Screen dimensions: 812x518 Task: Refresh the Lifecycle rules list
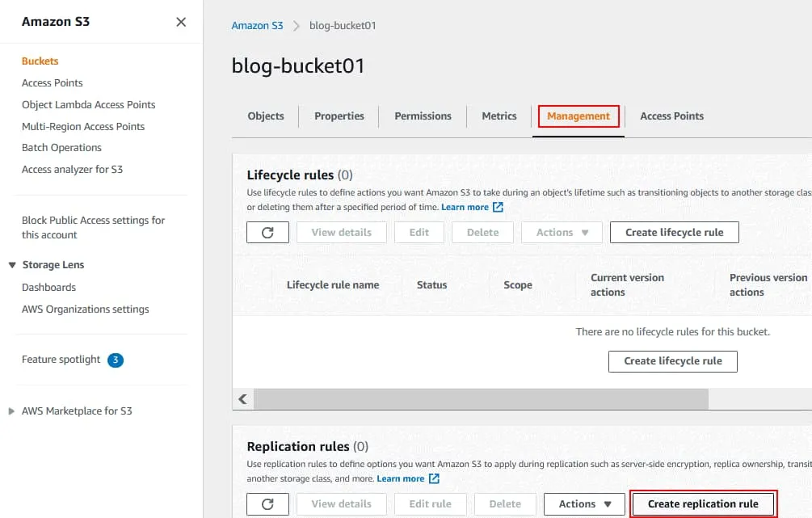pos(267,233)
